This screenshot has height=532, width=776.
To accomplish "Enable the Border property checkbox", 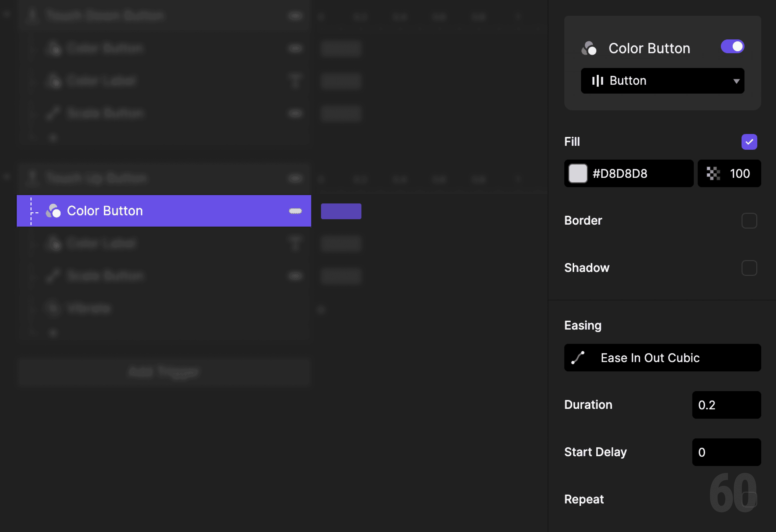I will tap(750, 220).
